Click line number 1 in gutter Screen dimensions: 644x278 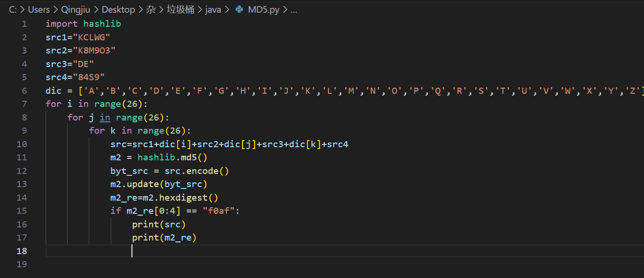click(x=24, y=23)
